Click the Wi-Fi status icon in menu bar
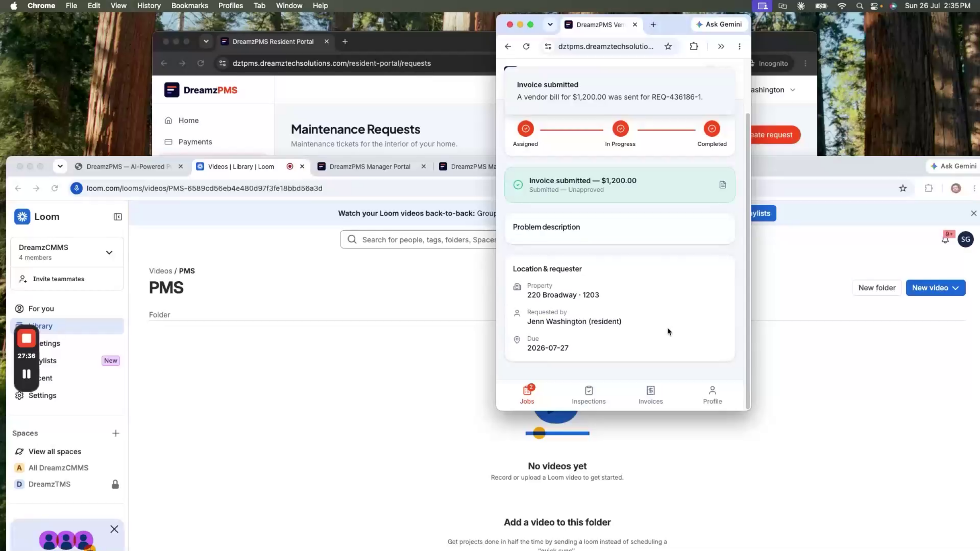980x551 pixels. pyautogui.click(x=842, y=6)
